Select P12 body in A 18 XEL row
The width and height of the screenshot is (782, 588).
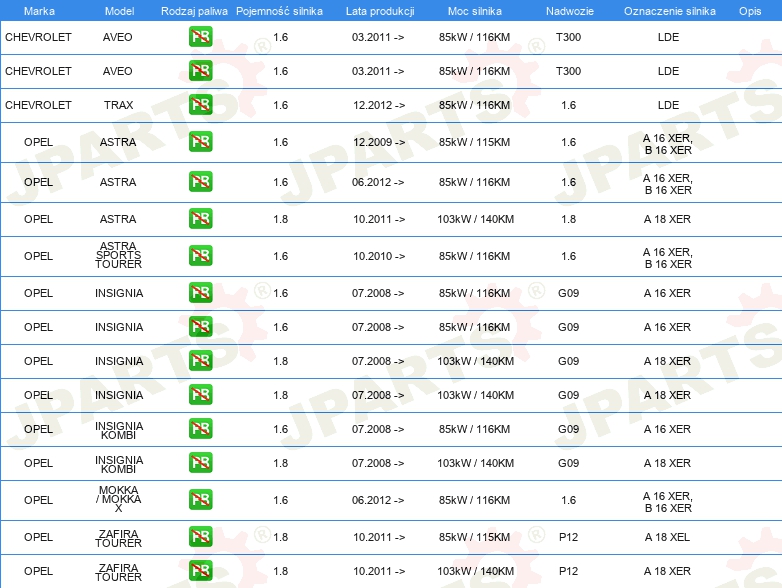click(x=569, y=537)
